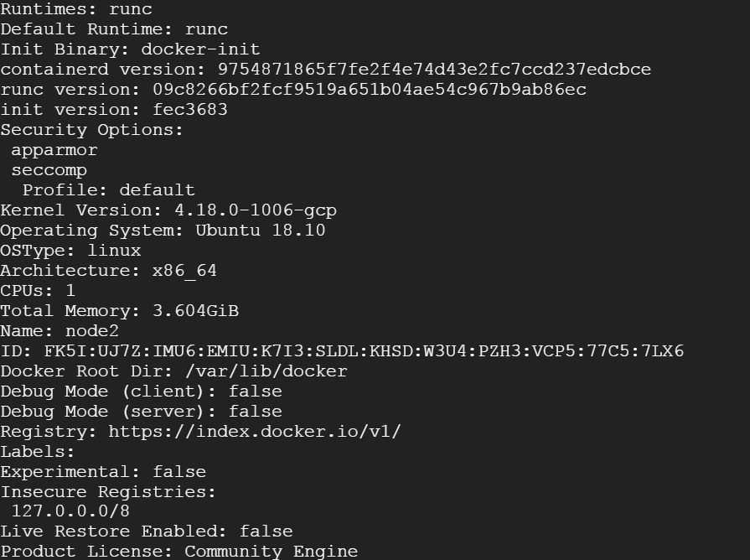Screen dimensions: 750x560
Task: Select the init version fec3683 text
Action: coord(190,110)
